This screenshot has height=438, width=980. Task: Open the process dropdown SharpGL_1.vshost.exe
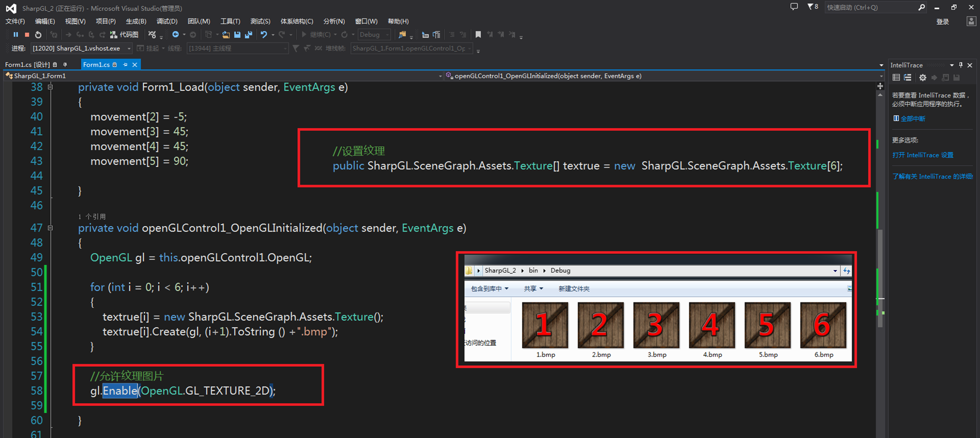point(81,48)
